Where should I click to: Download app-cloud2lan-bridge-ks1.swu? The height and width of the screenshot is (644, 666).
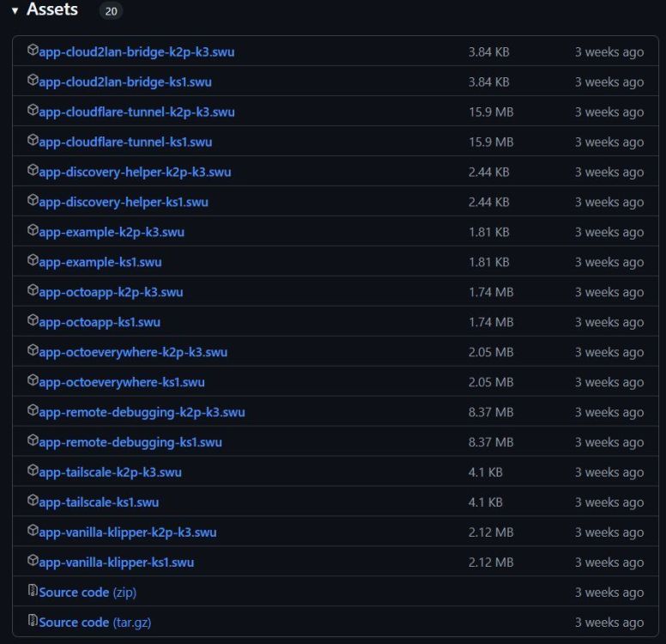pos(125,82)
